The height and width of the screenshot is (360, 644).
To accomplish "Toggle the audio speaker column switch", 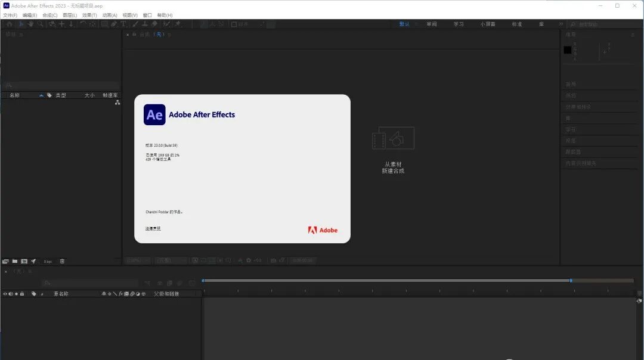I will click(x=11, y=294).
